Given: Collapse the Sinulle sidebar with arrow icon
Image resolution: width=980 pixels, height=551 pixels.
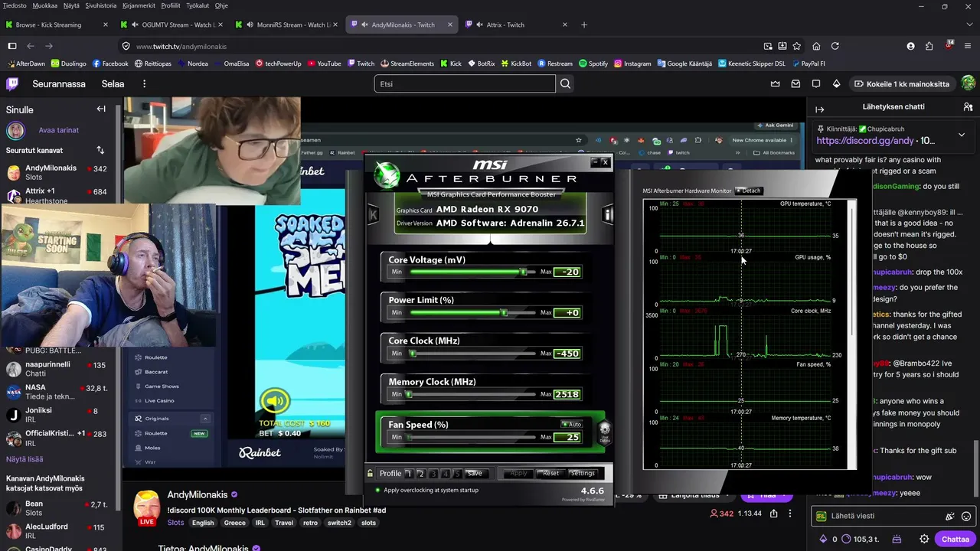Looking at the screenshot, I should 100,109.
